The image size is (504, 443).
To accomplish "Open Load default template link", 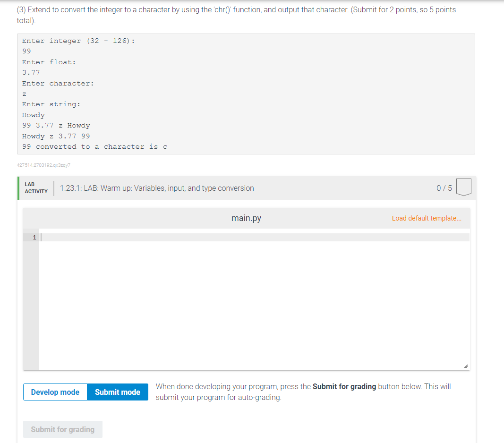I will (x=427, y=218).
